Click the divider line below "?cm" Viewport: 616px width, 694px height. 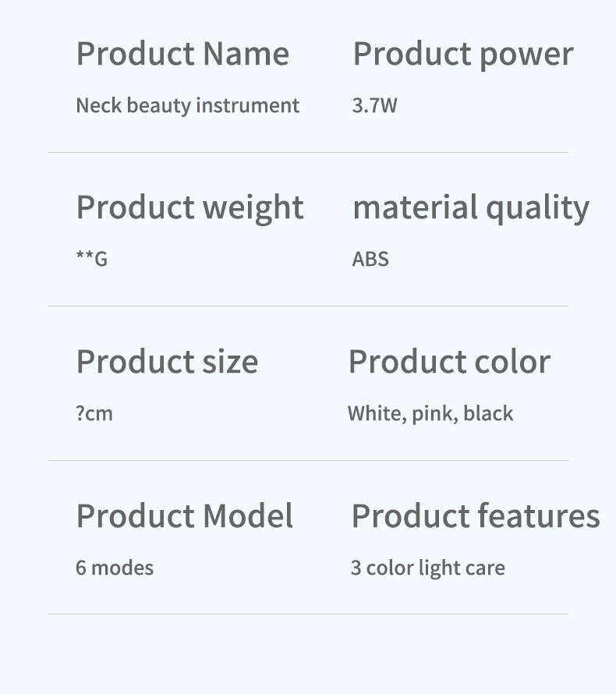tap(307, 461)
